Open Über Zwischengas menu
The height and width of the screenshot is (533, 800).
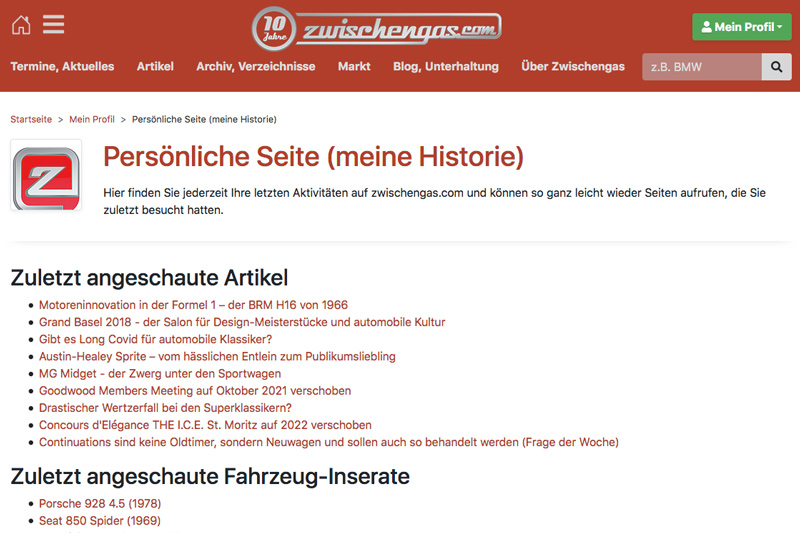[572, 67]
